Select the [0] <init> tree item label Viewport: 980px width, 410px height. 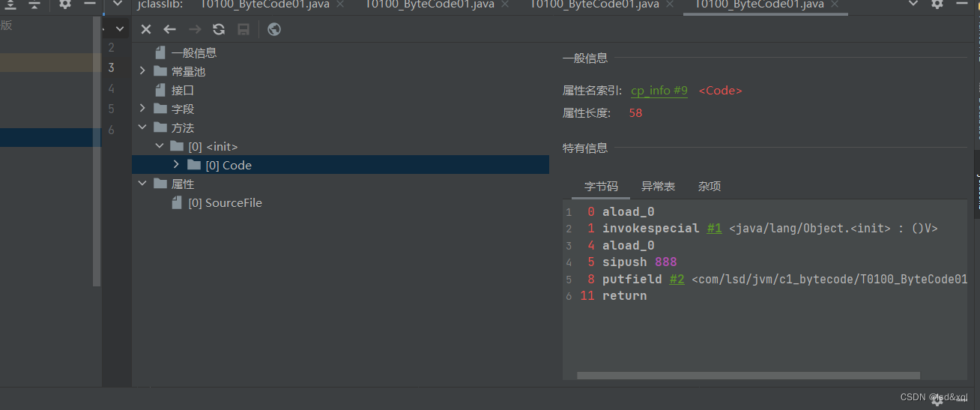(x=213, y=146)
